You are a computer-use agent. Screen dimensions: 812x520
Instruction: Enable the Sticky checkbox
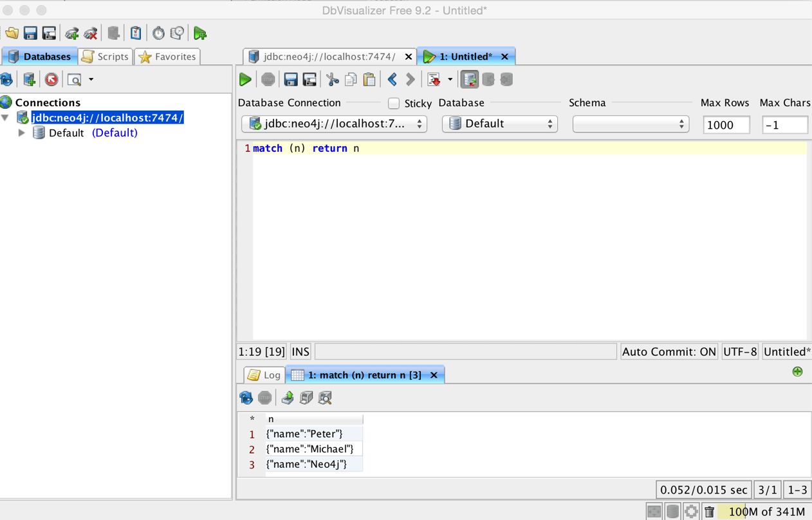pos(393,103)
